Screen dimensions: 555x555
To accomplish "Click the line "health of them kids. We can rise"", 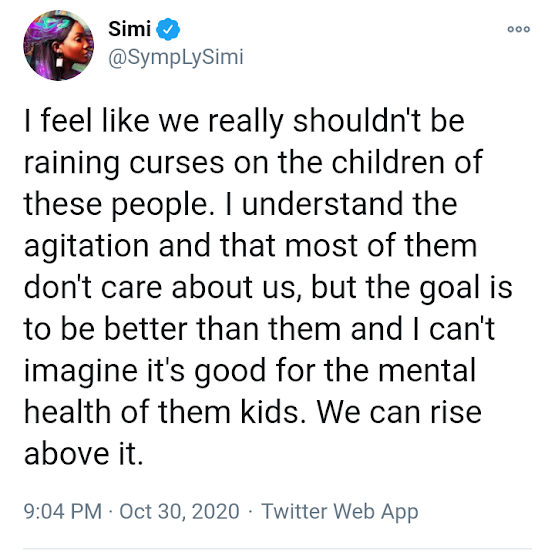I will 253,412.
